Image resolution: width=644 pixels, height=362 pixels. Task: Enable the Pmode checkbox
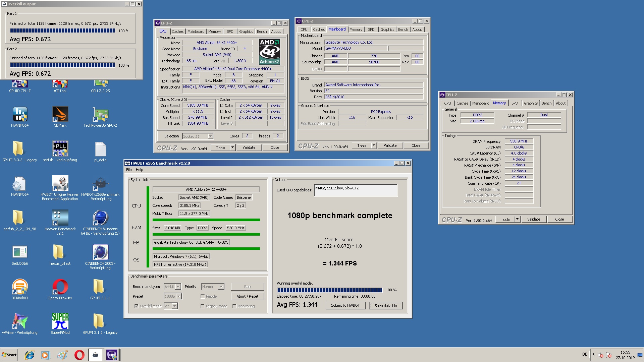[203, 296]
